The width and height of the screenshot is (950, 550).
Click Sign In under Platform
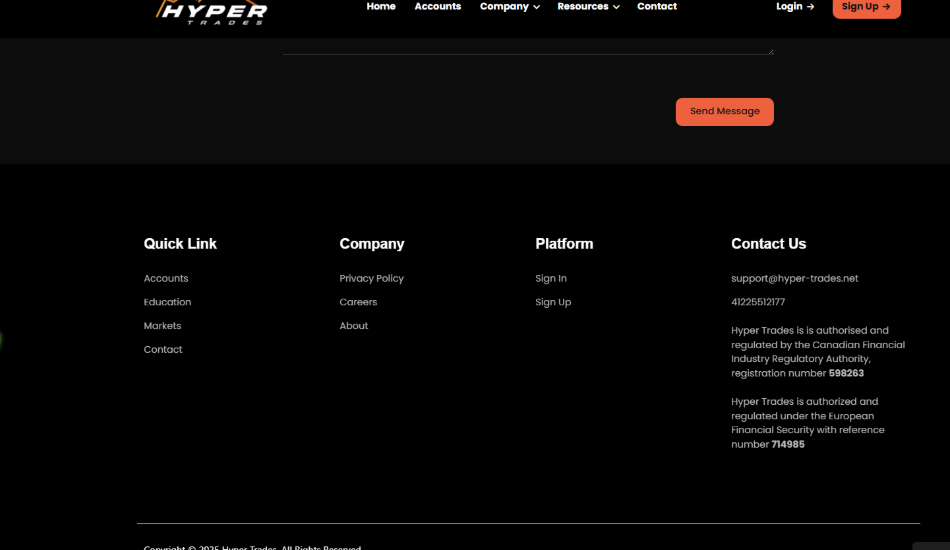[x=551, y=279]
